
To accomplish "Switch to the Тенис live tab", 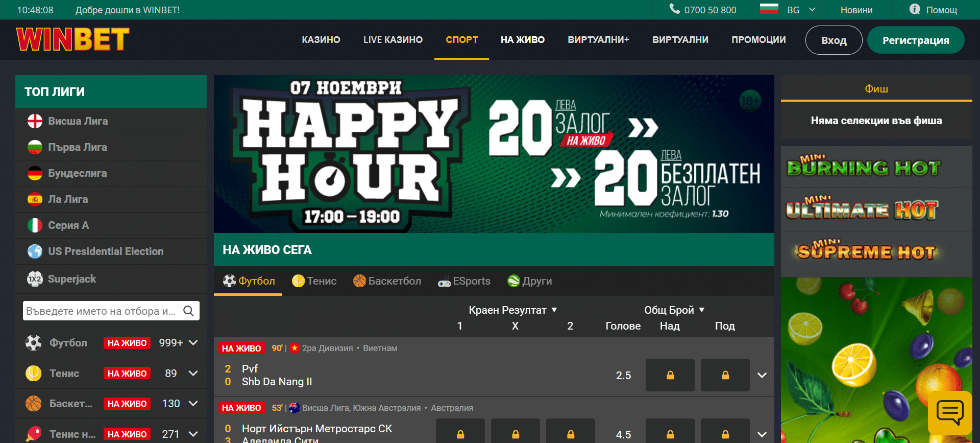I will click(x=314, y=281).
